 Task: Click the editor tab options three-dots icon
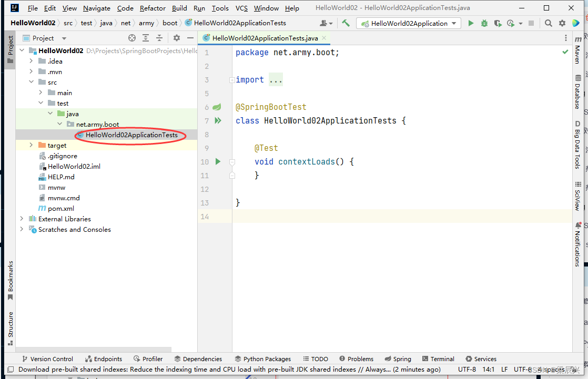(565, 38)
